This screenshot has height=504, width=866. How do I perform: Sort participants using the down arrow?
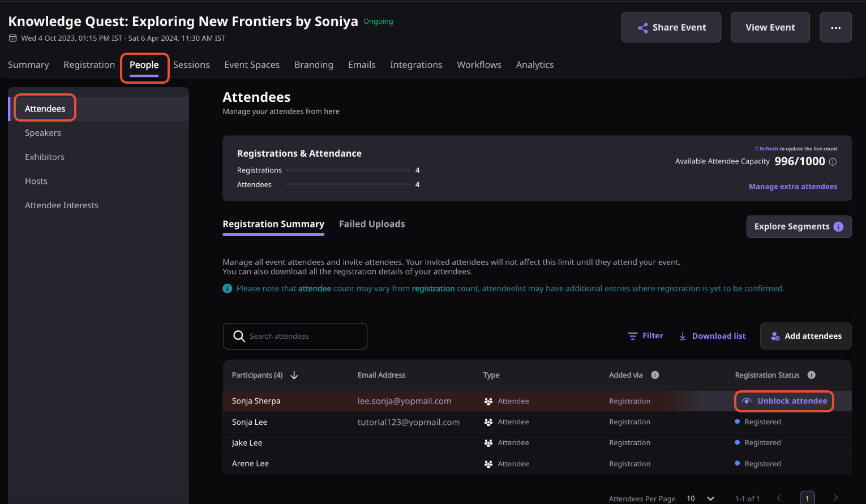pos(294,375)
